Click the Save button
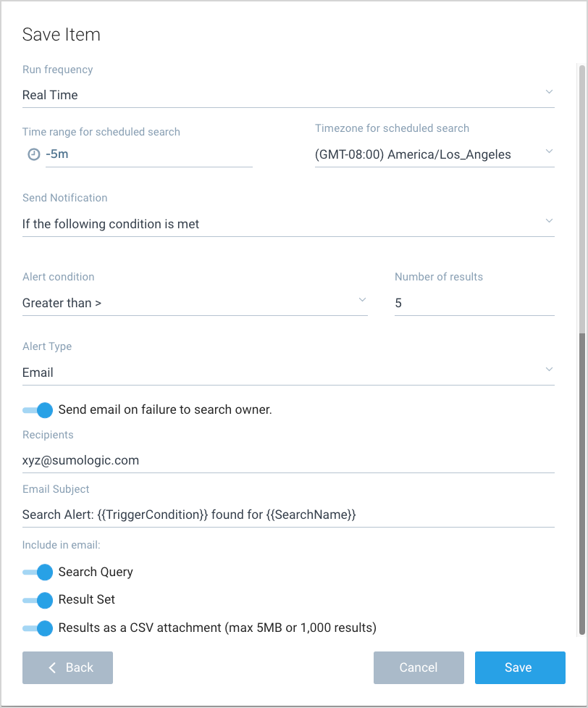This screenshot has width=588, height=708. [x=519, y=667]
